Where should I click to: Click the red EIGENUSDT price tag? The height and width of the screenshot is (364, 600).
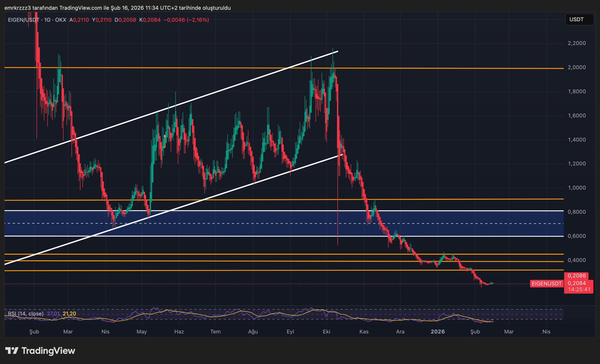547,283
